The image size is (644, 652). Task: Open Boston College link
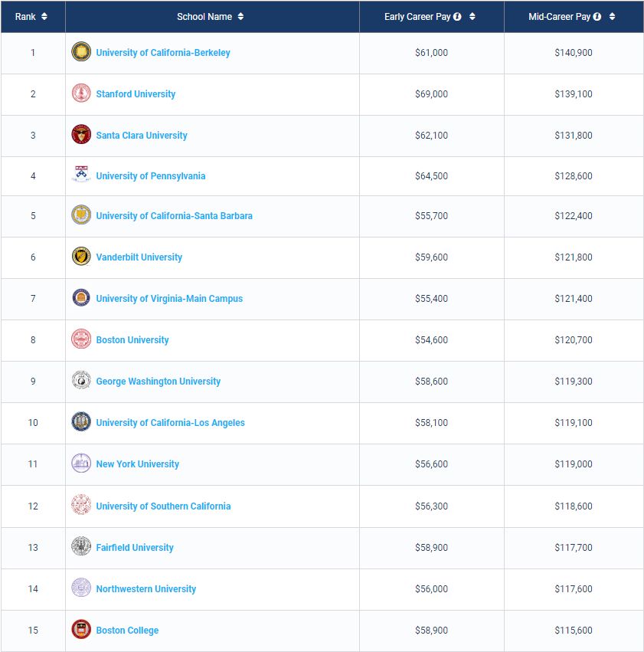127,631
